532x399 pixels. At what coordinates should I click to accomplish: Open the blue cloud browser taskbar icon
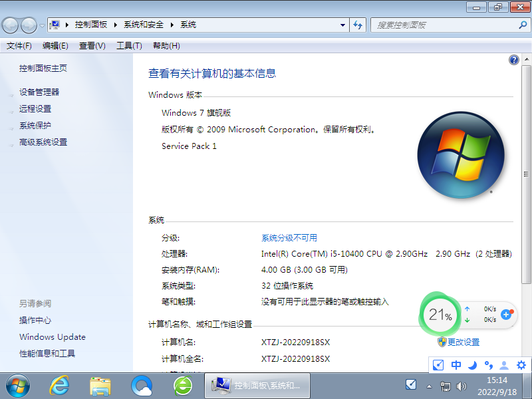pyautogui.click(x=142, y=386)
